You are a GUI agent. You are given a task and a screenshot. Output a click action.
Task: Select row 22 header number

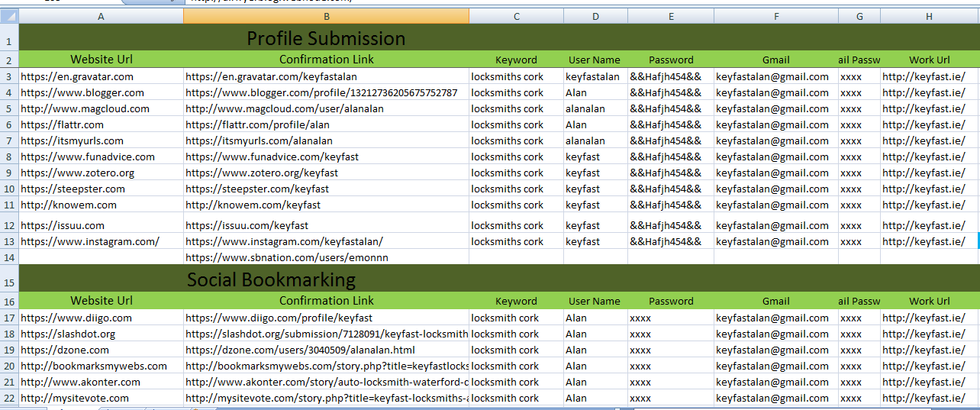coord(9,398)
